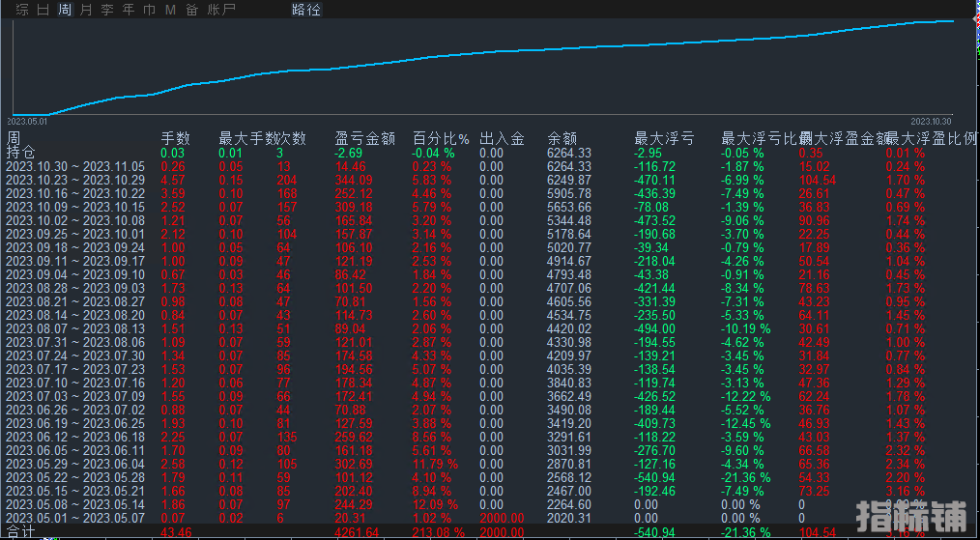The height and width of the screenshot is (540, 980).
Task: Click the 盈亏金额 column header
Action: 365,139
